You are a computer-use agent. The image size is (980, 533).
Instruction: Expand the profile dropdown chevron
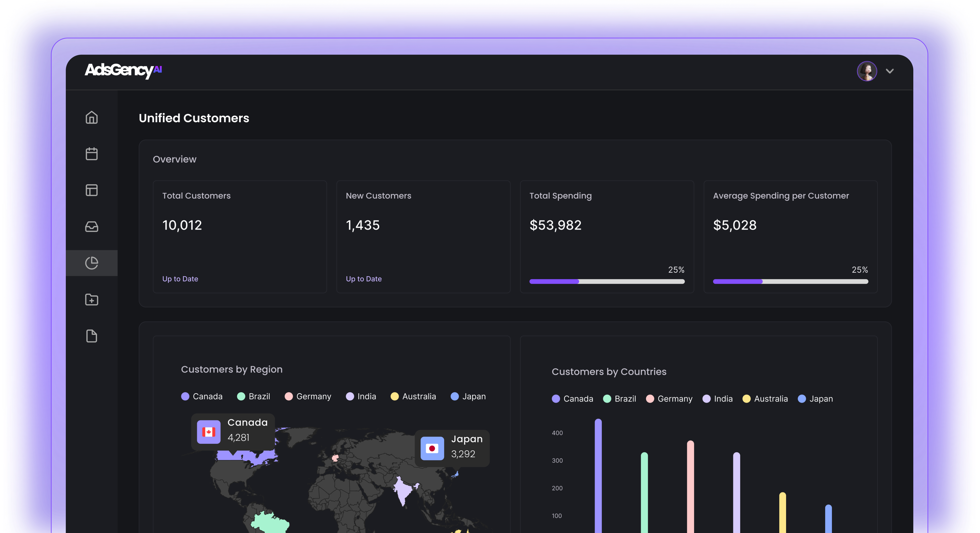889,71
